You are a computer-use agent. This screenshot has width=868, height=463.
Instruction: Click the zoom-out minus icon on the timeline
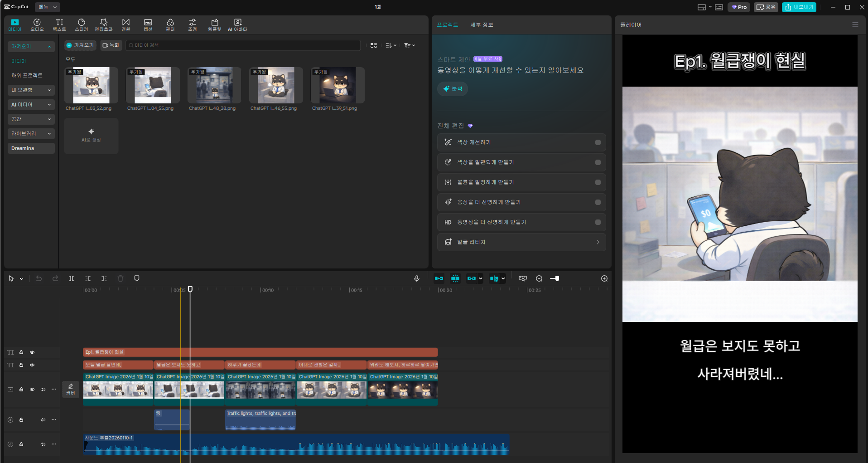point(539,278)
